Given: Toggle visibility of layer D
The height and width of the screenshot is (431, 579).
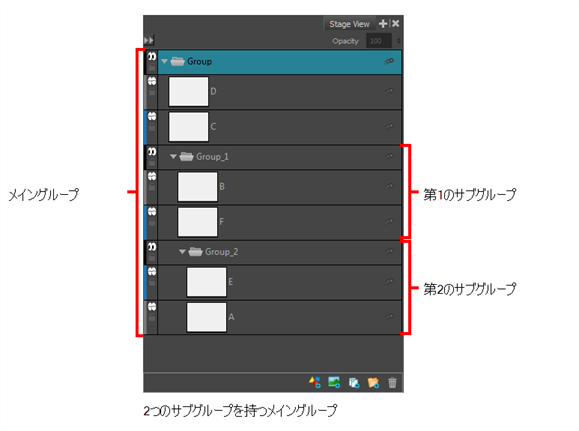Looking at the screenshot, I should point(152,81).
